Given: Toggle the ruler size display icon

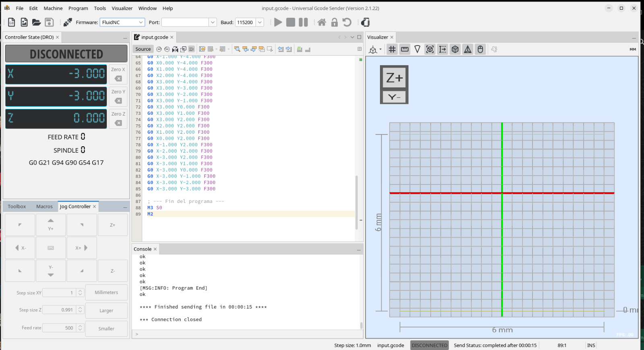Looking at the screenshot, I should coord(405,49).
